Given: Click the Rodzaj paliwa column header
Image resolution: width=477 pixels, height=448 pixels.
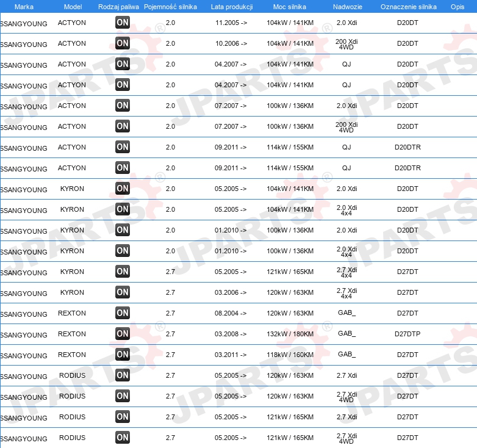Looking at the screenshot, I should pyautogui.click(x=118, y=7).
